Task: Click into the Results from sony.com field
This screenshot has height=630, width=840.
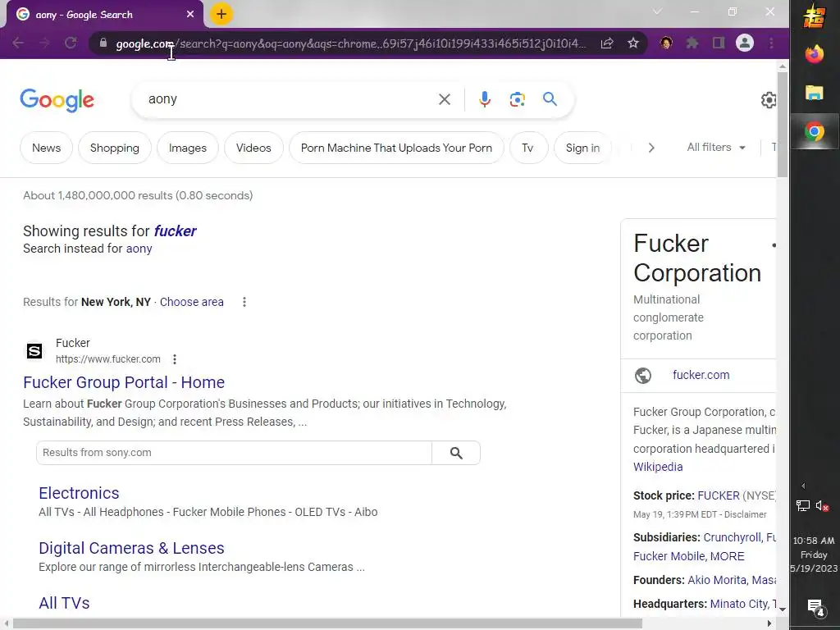Action: (234, 453)
